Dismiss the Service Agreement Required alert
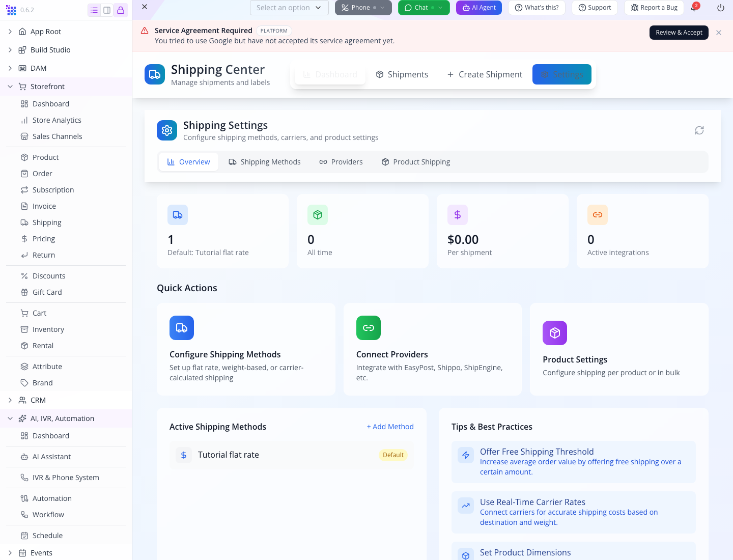 719,33
